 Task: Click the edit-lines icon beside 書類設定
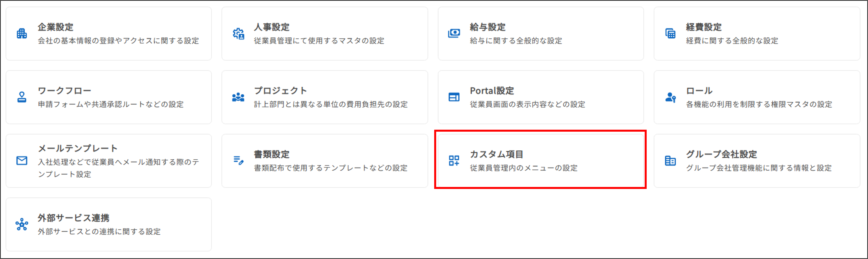pyautogui.click(x=238, y=161)
